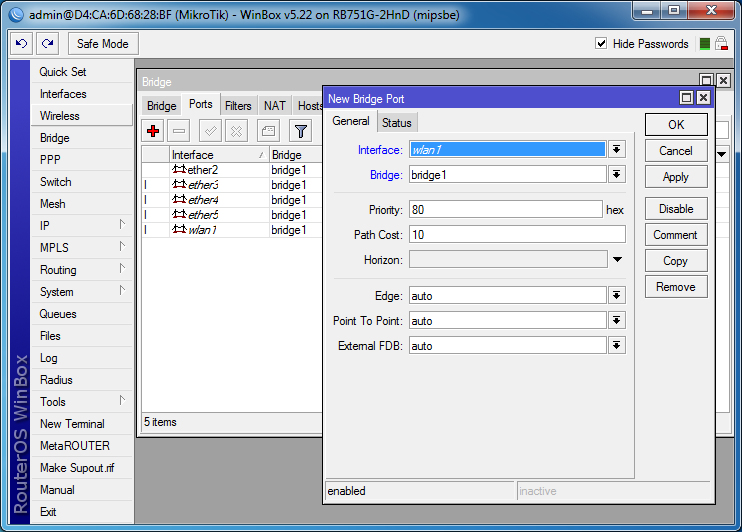Open the NAT tab in Bridge window

pos(274,106)
